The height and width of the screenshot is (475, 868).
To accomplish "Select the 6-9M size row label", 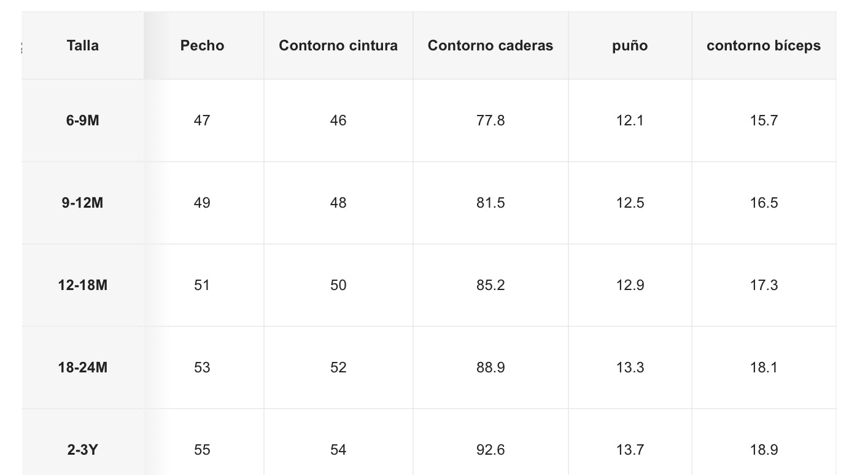I will click(83, 120).
